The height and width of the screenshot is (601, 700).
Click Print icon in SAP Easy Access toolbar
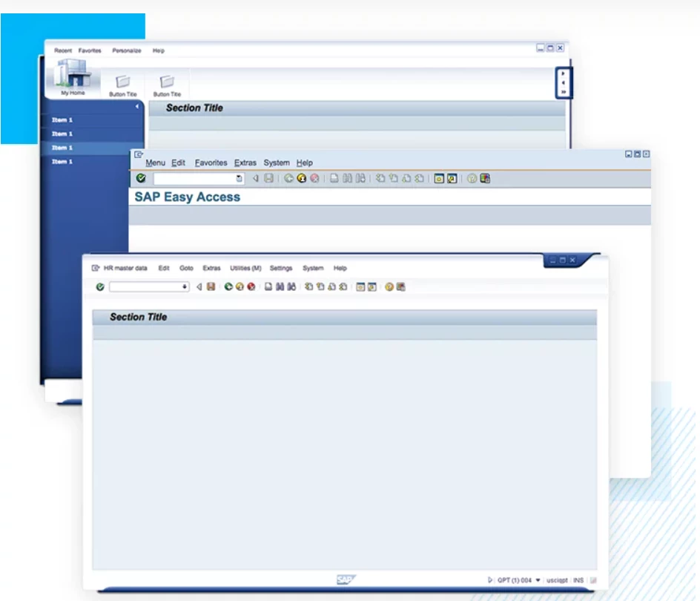coord(334,178)
